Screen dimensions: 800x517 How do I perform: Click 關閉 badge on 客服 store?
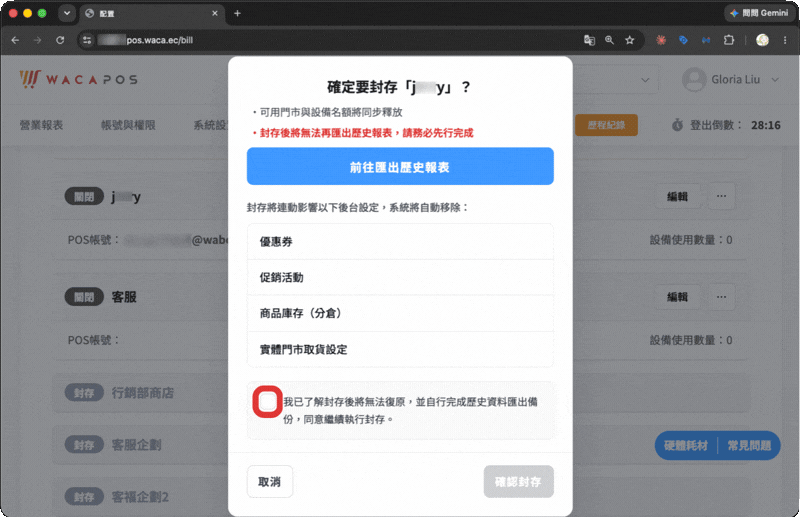(84, 297)
